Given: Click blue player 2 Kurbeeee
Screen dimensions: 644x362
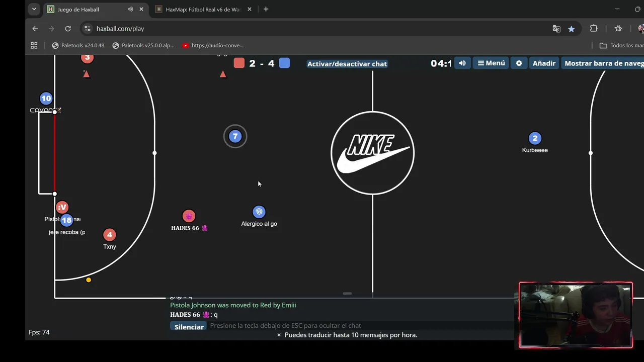Looking at the screenshot, I should coord(535,138).
